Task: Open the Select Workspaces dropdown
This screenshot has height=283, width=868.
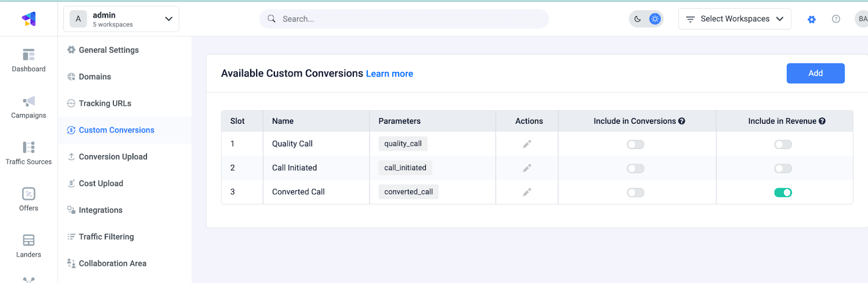Action: (735, 19)
